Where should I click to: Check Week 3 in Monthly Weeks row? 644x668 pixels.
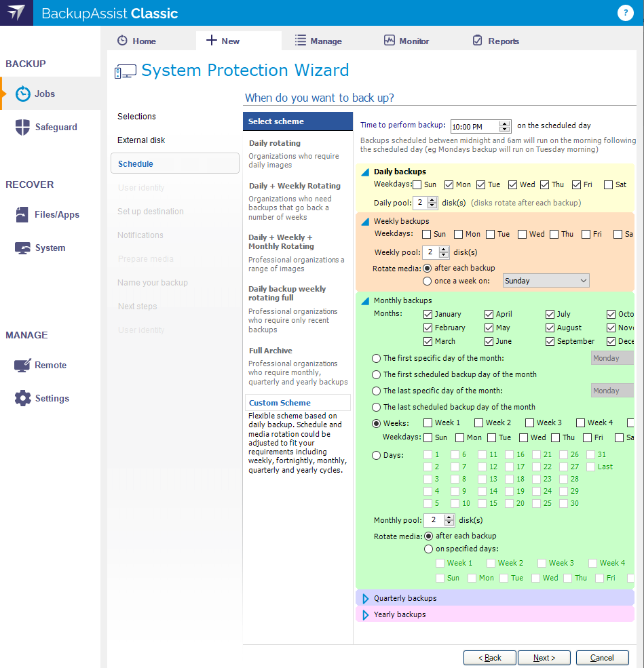click(x=530, y=423)
